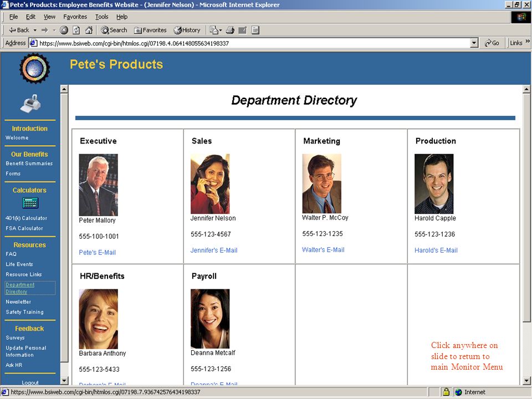Viewport: 532px width, 399px height.
Task: Open the Forms sidebar link
Action: [x=13, y=173]
